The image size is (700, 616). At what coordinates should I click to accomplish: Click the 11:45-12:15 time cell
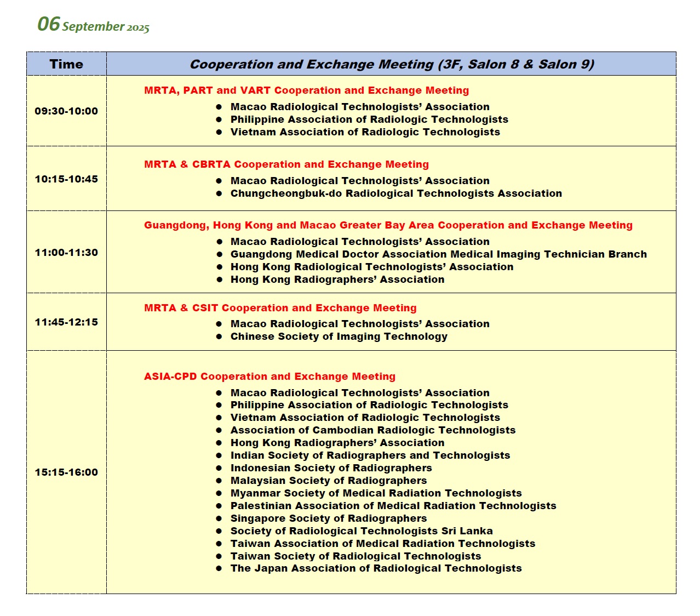(66, 322)
